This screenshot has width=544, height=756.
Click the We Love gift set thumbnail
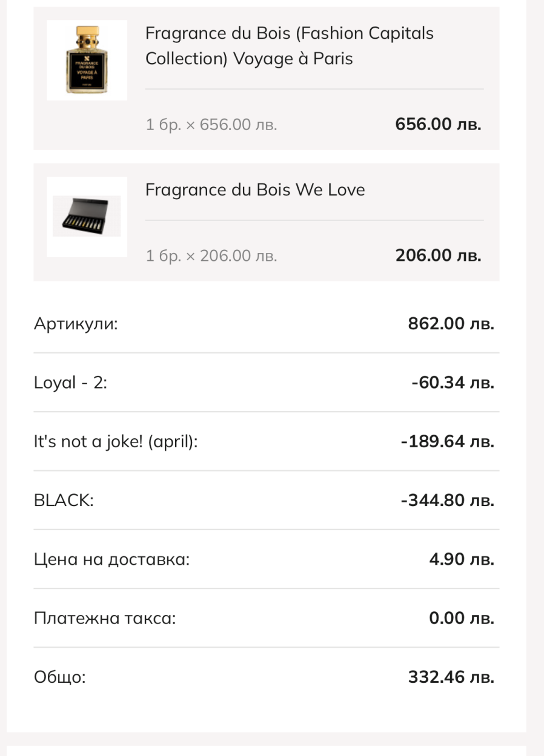pyautogui.click(x=87, y=216)
